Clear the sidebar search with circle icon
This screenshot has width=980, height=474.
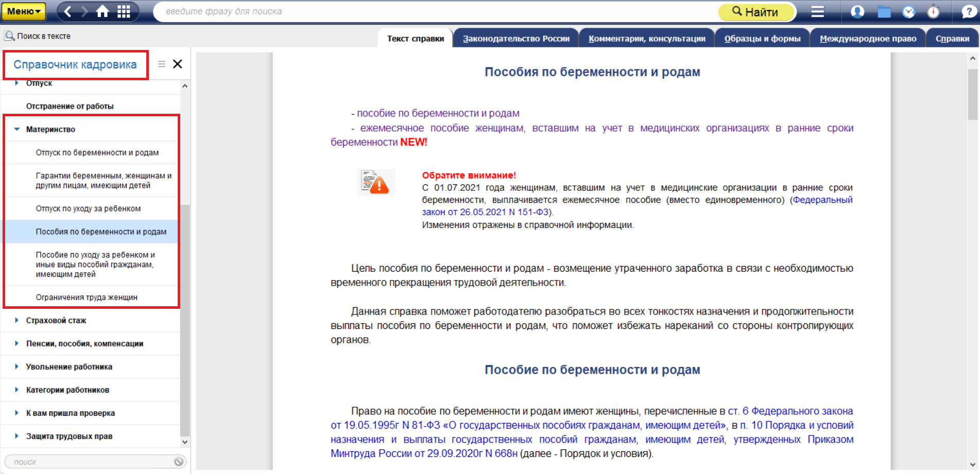179,462
